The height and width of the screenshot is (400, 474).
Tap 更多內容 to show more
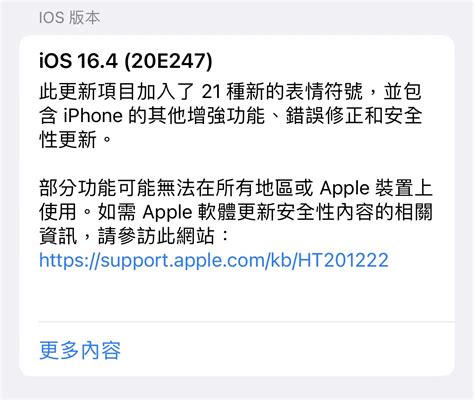click(x=80, y=351)
